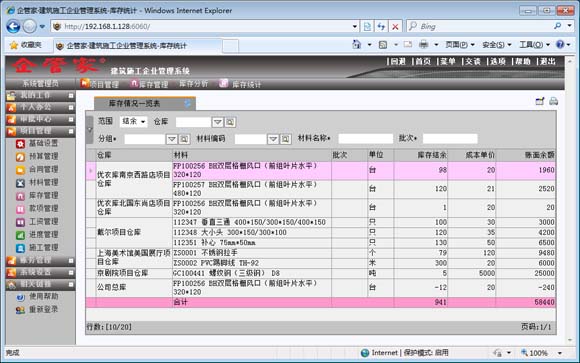The image size is (580, 363).
Task: Expand the 我的工作 sidebar section
Action: (x=71, y=95)
